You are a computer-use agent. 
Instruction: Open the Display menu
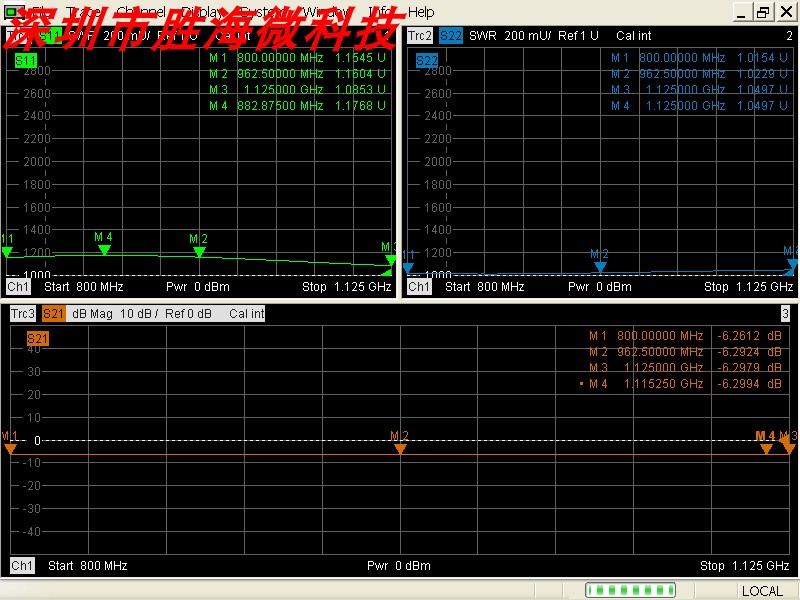point(203,11)
